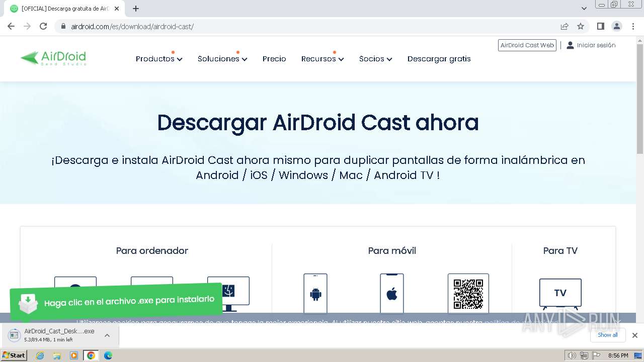This screenshot has width=644, height=362.
Task: Open File Explorer from taskbar
Action: coord(57,355)
